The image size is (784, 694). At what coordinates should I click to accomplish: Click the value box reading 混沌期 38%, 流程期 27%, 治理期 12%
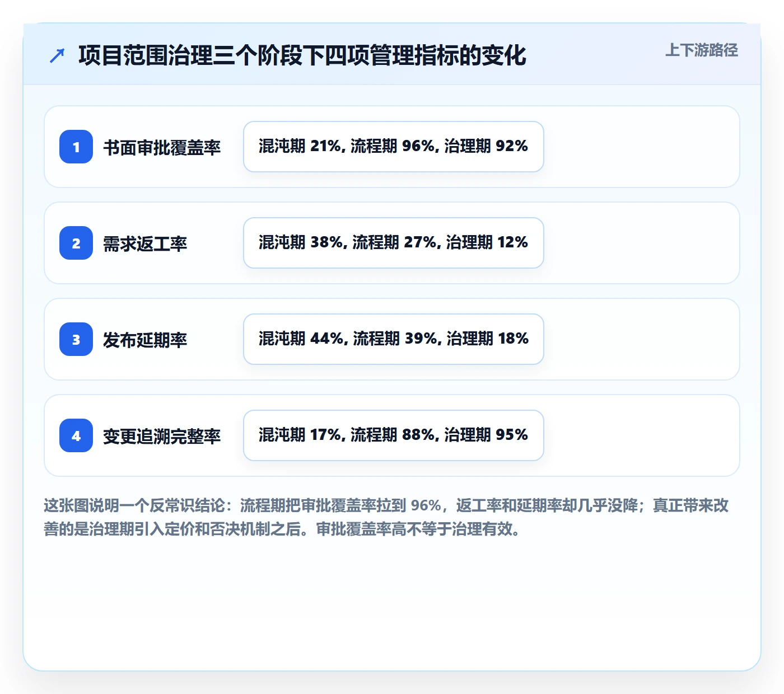[394, 243]
